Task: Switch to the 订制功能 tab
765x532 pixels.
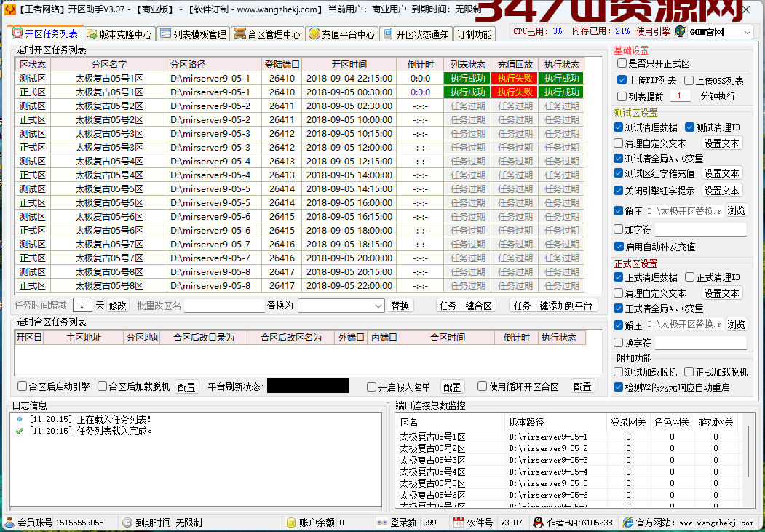Action: click(475, 34)
